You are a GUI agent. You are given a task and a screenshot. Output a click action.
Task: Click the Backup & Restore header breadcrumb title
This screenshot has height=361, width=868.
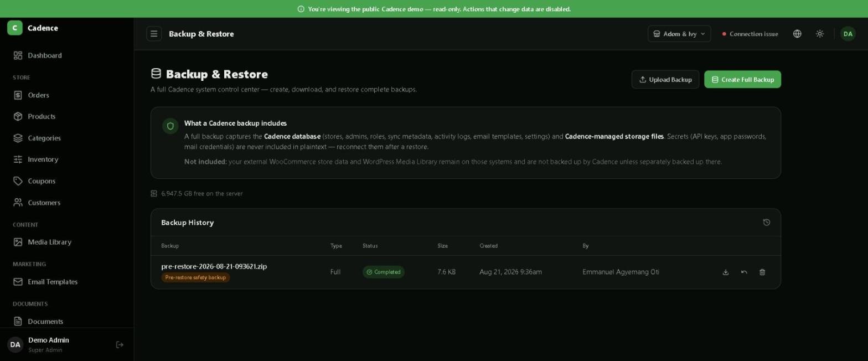201,34
